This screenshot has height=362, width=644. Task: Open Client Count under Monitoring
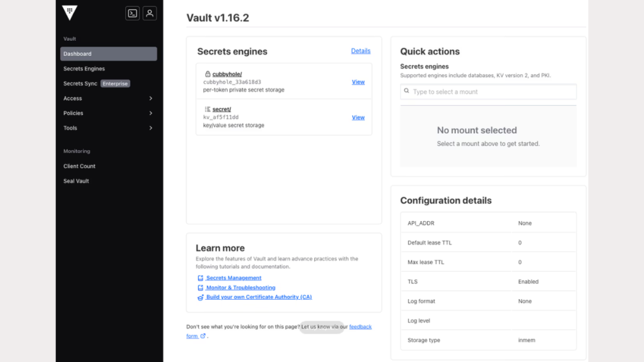[x=79, y=167]
